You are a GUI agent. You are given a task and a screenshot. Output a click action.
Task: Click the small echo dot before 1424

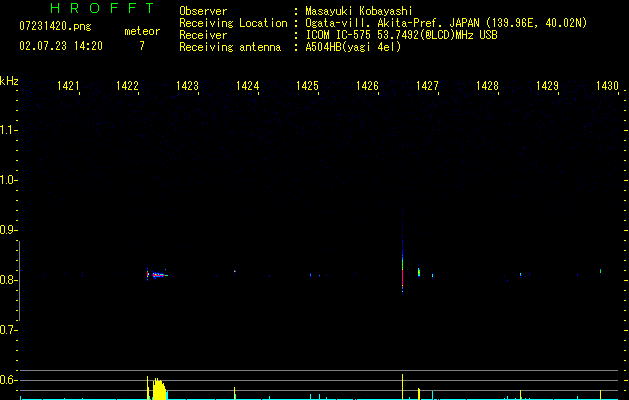(235, 271)
